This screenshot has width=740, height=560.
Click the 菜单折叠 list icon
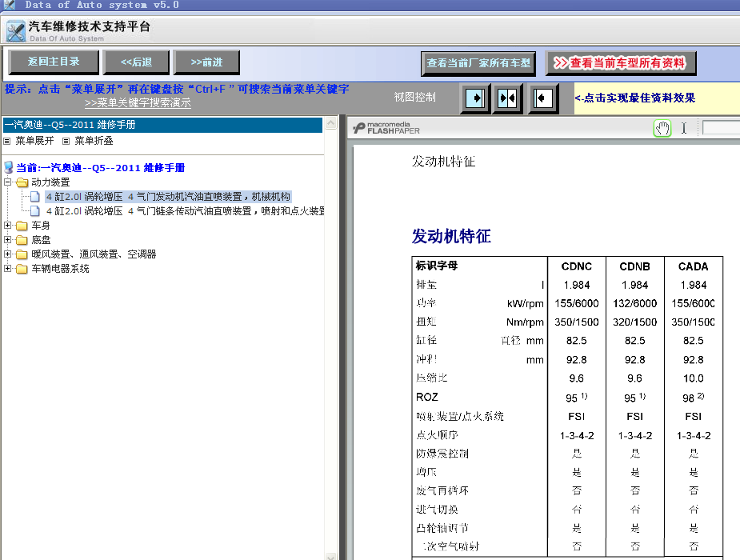(x=66, y=141)
